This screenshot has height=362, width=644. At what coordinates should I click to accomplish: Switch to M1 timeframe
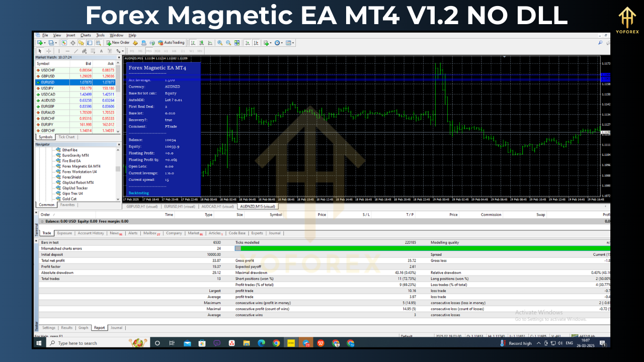coord(132,51)
